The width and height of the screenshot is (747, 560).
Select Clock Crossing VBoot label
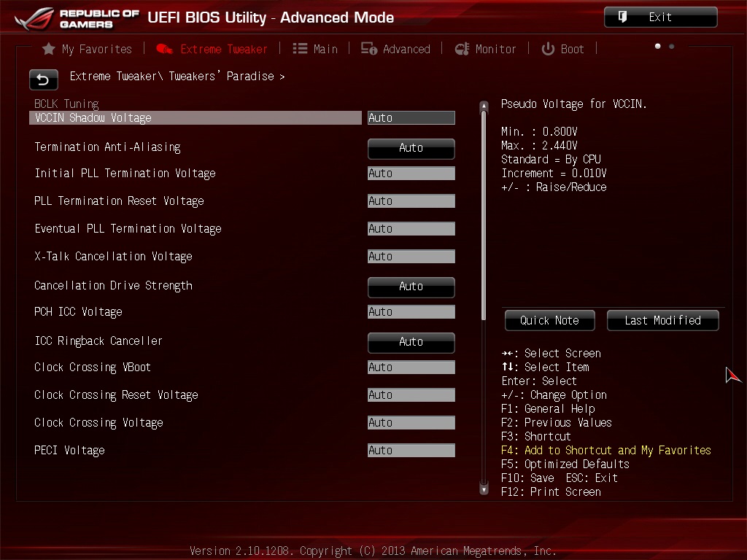click(93, 367)
